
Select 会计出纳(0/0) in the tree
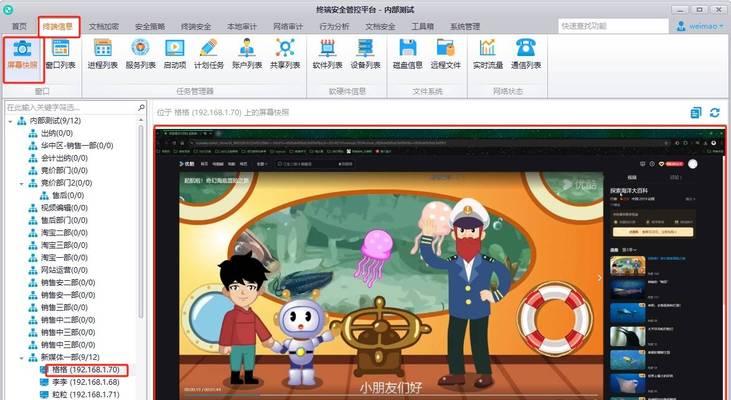pyautogui.click(x=64, y=158)
